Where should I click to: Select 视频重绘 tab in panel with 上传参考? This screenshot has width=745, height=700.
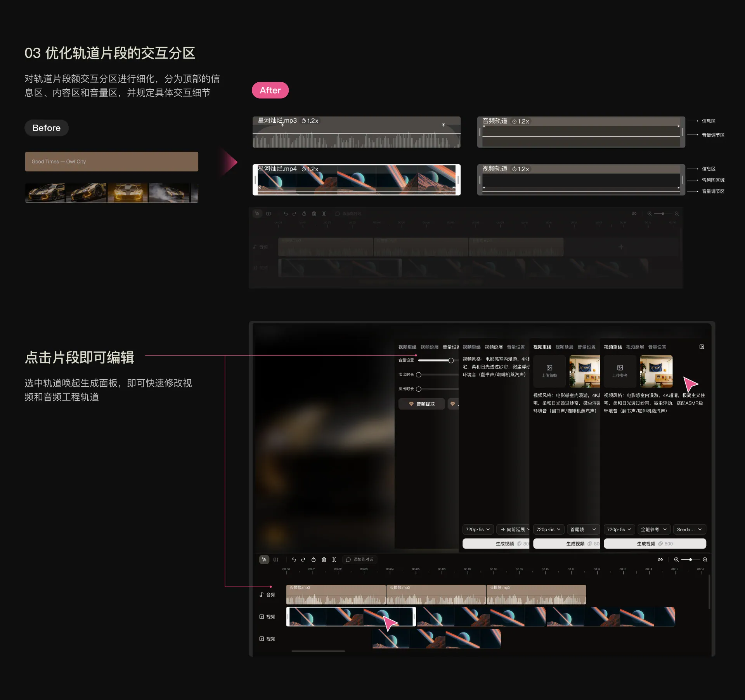click(x=613, y=347)
